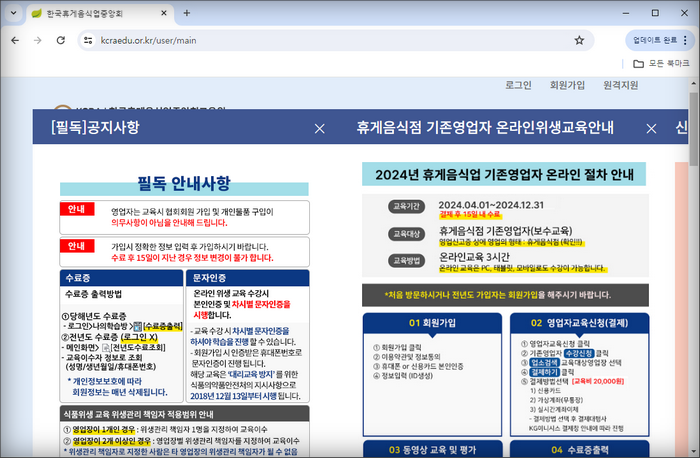Open the 회원가입 link
The height and width of the screenshot is (458, 700).
click(x=567, y=85)
